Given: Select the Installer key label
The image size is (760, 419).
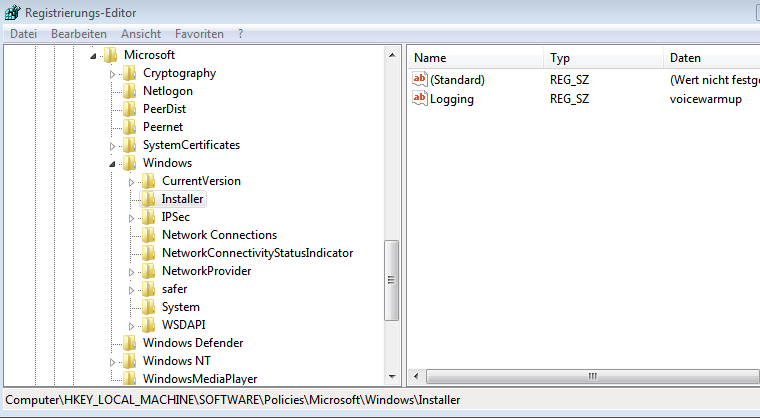Looking at the screenshot, I should coord(182,199).
